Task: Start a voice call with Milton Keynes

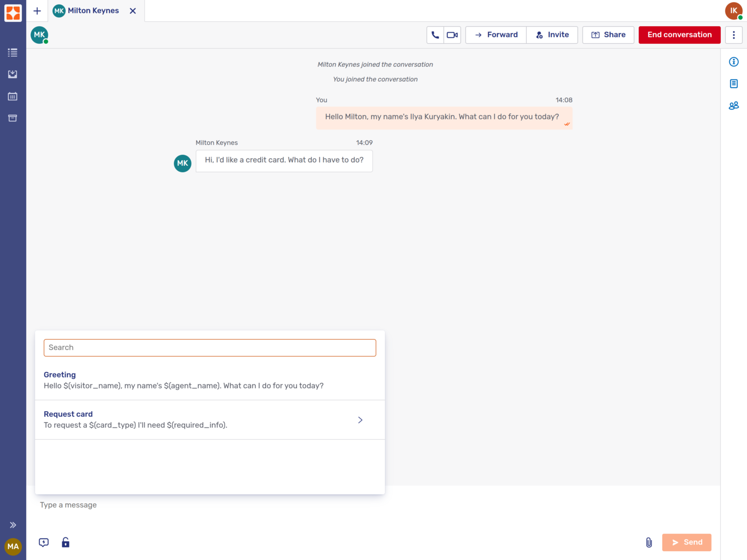Action: click(x=435, y=34)
